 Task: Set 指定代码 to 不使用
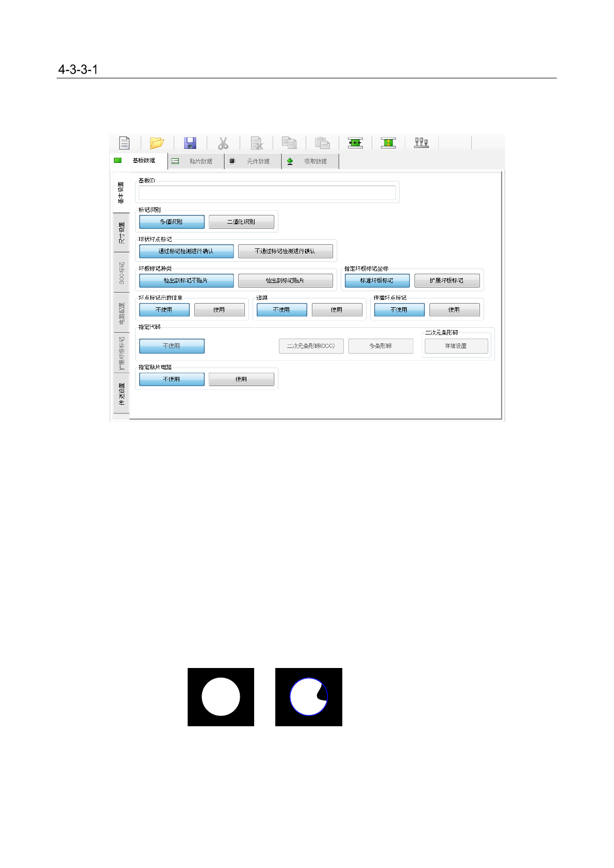[172, 346]
